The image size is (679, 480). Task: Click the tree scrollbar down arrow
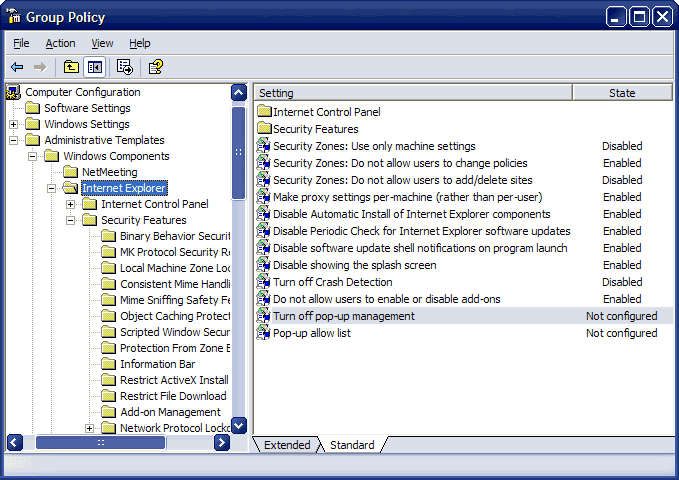[239, 425]
